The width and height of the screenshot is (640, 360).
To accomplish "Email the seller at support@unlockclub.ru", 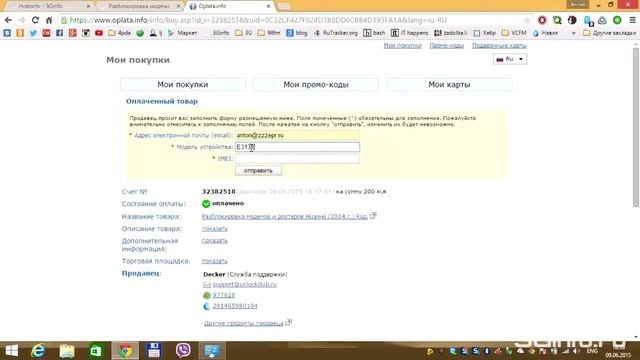I will [x=244, y=284].
